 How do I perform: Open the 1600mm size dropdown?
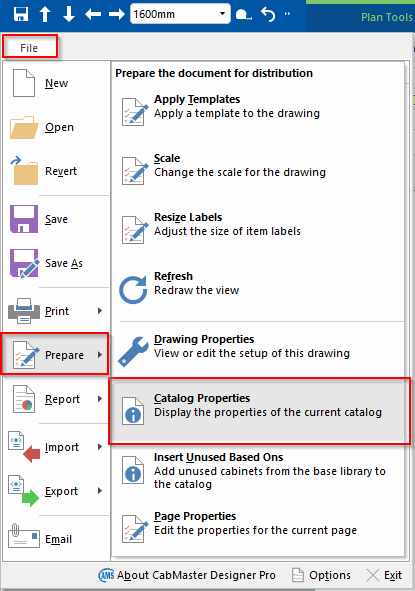[x=222, y=14]
